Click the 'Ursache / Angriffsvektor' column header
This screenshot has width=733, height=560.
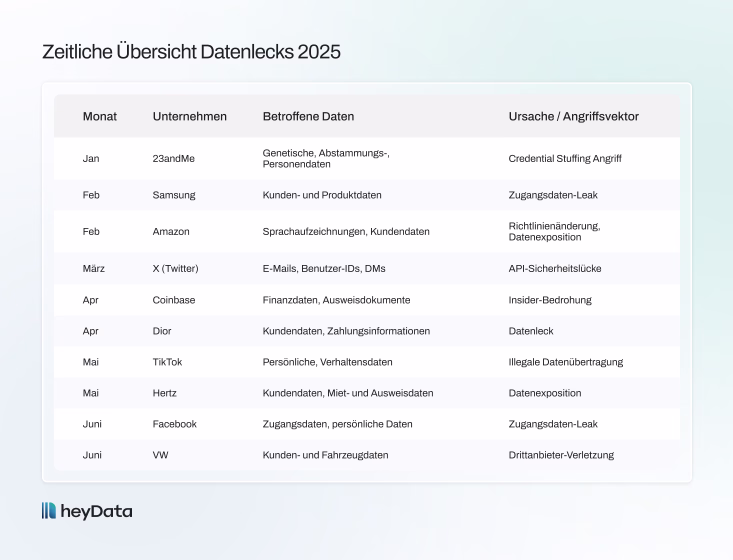tap(573, 116)
